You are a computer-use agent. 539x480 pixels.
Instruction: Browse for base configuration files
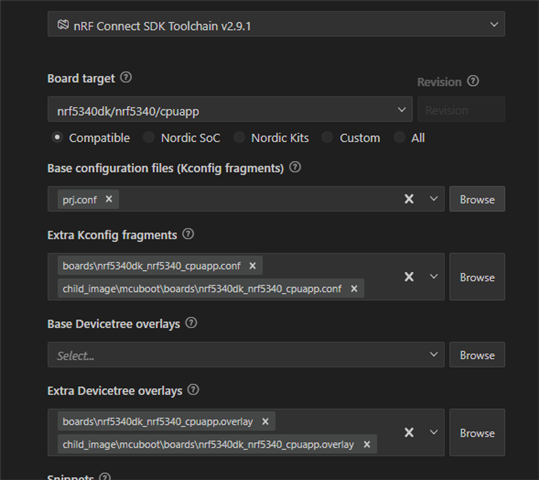477,199
